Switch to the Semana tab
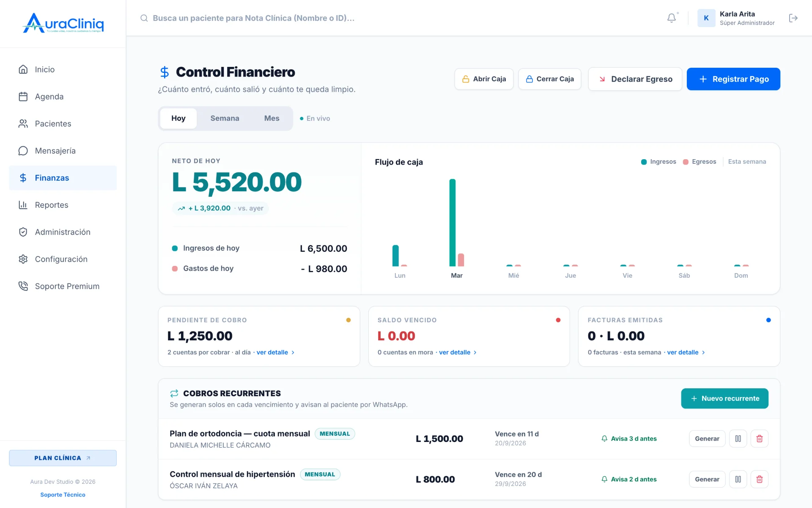 pyautogui.click(x=225, y=119)
